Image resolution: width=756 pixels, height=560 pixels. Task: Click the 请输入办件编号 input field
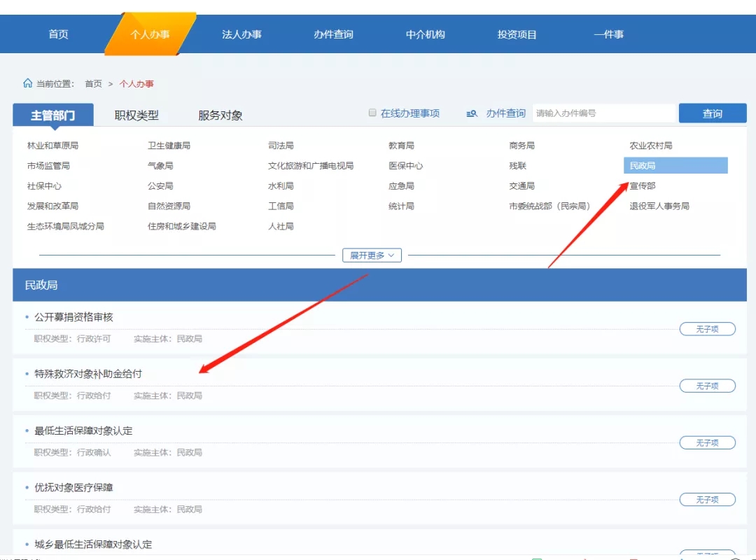(603, 113)
